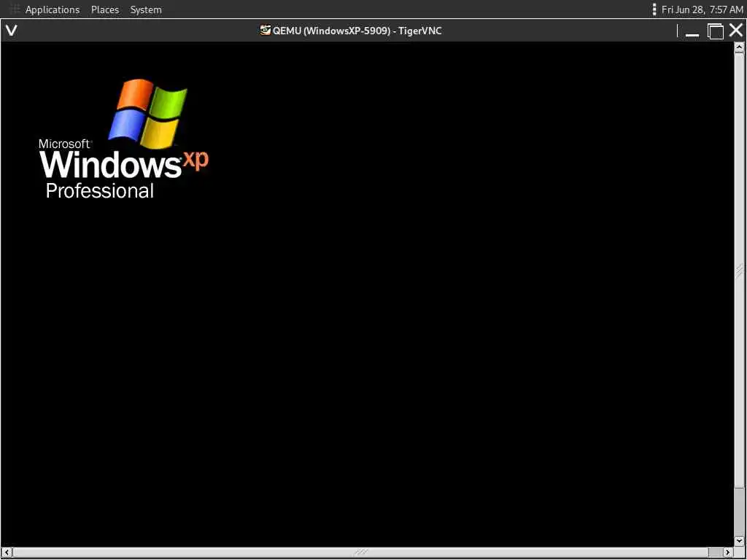The image size is (747, 560).
Task: Click the vertical scrollbar up arrow
Action: pos(740,47)
